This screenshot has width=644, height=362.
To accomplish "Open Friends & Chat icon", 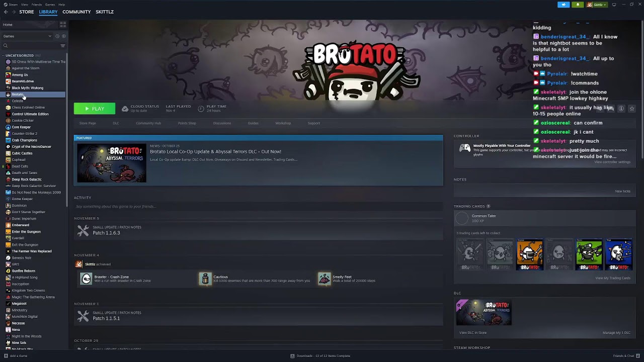I will [x=637, y=356].
